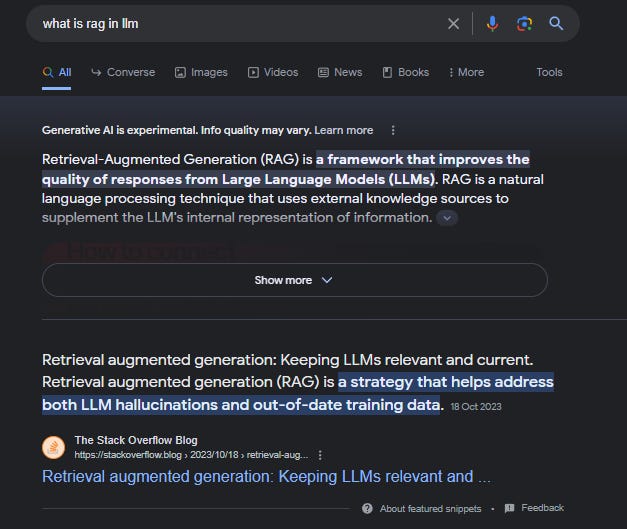This screenshot has height=529, width=627.
Task: Expand AI answer with small chevron
Action: pyautogui.click(x=447, y=218)
